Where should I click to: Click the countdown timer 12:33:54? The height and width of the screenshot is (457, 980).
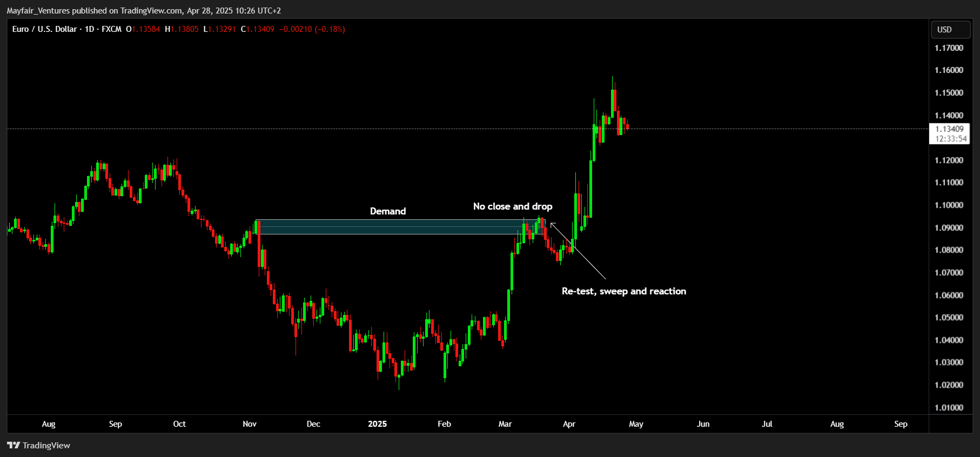pos(951,139)
